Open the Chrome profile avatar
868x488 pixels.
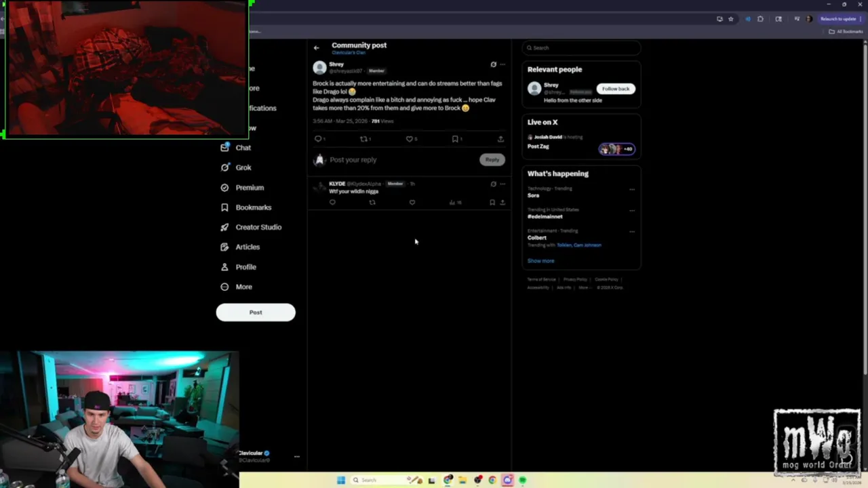(x=808, y=19)
